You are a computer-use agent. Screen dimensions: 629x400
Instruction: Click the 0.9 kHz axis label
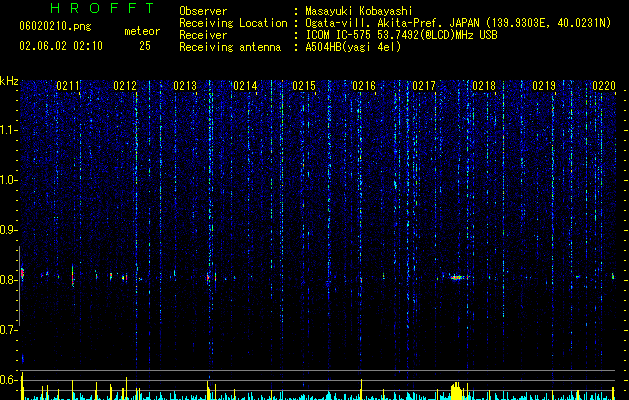(x=9, y=230)
